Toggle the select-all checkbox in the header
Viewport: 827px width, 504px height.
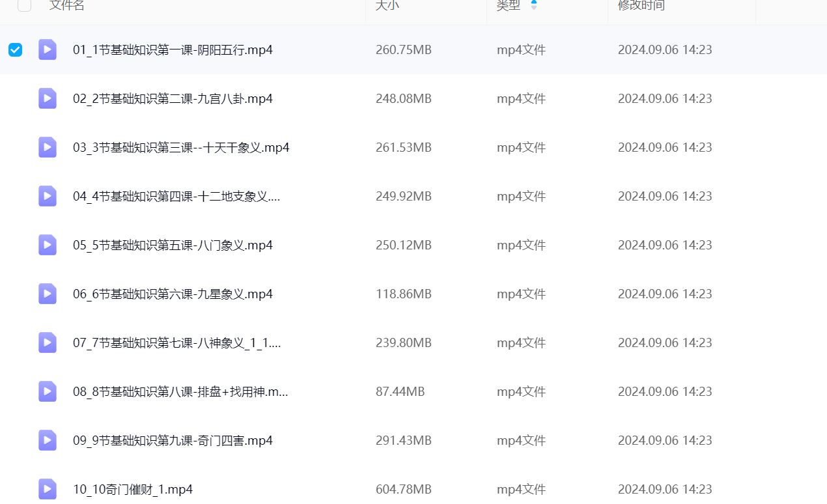(x=24, y=5)
